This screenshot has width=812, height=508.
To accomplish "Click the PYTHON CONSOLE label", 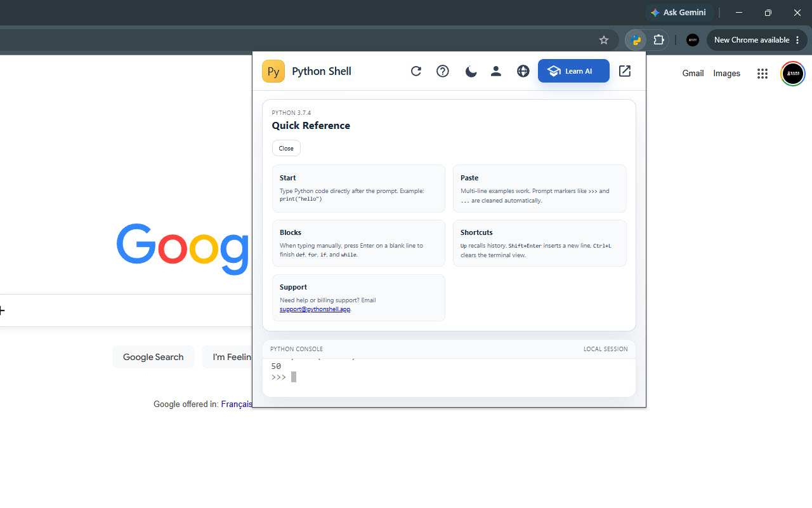I will pos(296,349).
